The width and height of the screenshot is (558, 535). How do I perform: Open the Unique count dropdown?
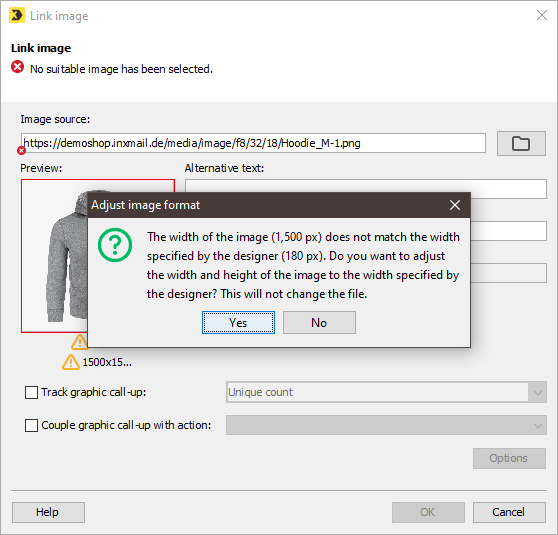pyautogui.click(x=386, y=392)
